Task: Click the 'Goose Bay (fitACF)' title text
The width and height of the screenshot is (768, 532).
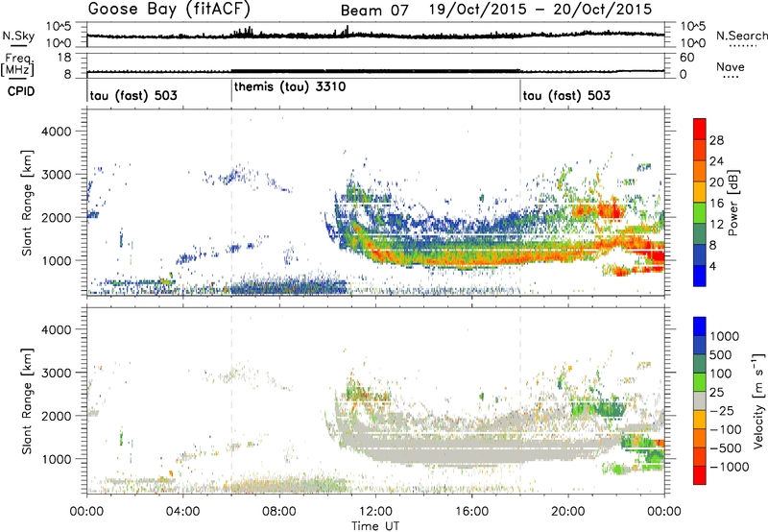Action: point(169,9)
